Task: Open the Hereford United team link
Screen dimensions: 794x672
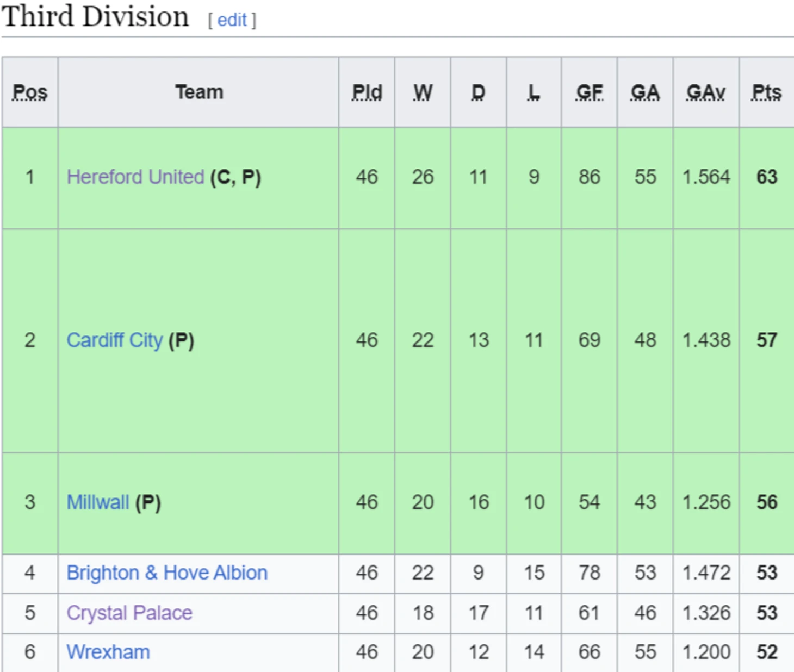Action: 135,177
